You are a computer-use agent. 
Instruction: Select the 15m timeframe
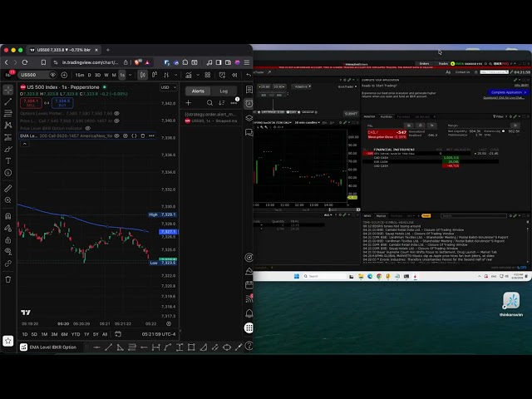coord(80,75)
